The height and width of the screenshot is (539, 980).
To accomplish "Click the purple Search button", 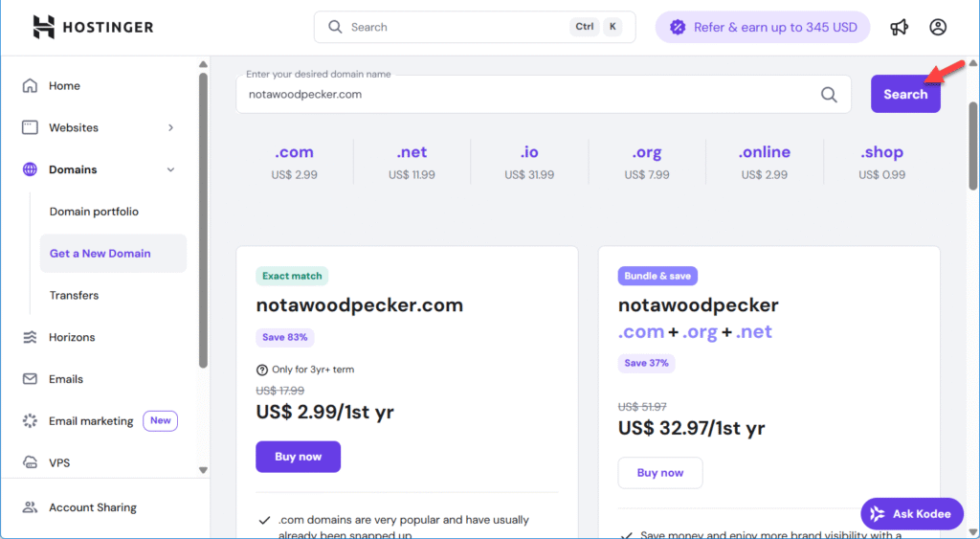I will coord(905,95).
